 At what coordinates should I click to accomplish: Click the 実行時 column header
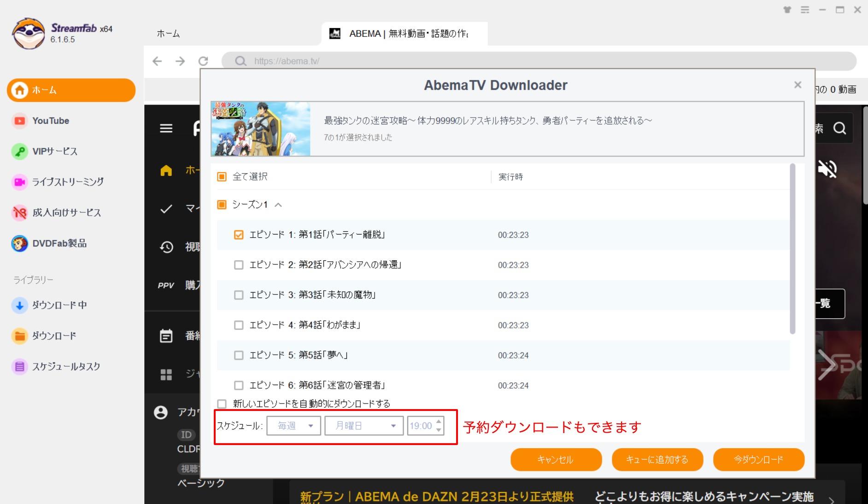(x=510, y=177)
